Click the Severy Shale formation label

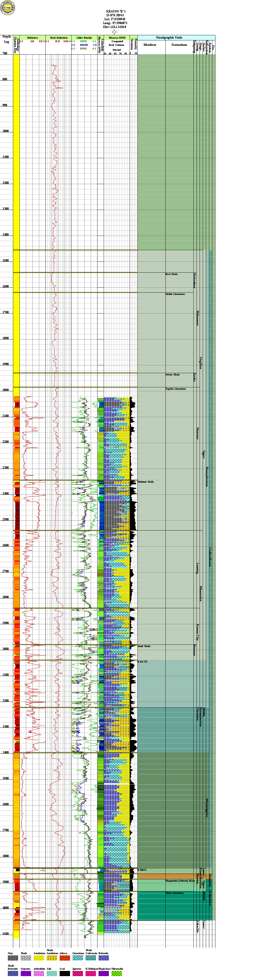click(x=173, y=375)
